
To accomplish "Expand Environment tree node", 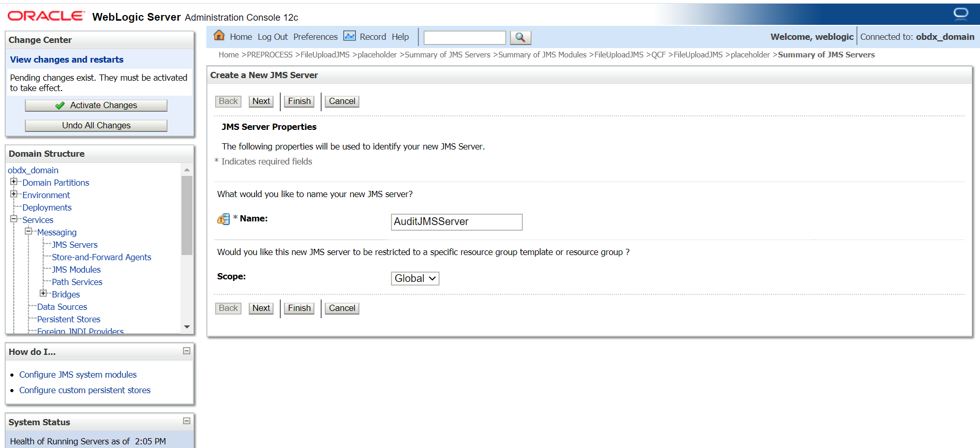I will coord(14,194).
